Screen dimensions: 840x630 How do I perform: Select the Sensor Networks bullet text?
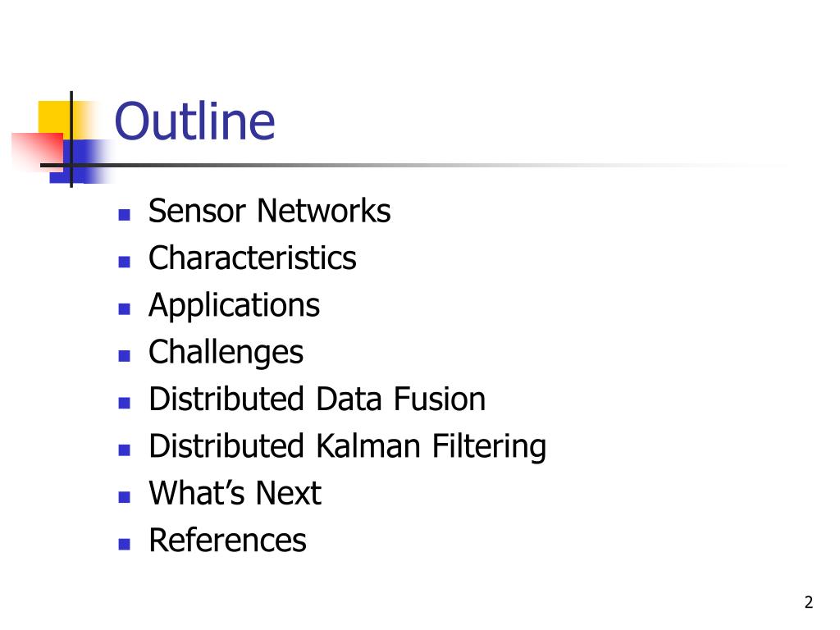(x=269, y=211)
